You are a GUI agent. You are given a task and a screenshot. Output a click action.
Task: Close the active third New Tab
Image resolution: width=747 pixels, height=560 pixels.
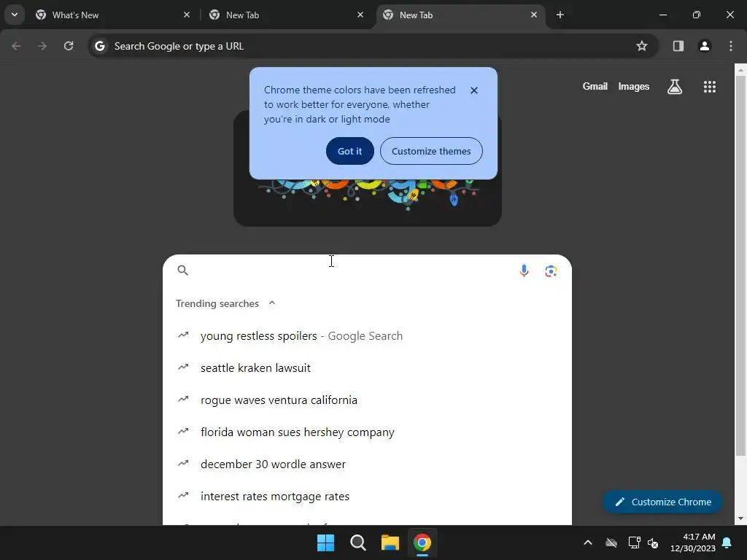(x=534, y=15)
